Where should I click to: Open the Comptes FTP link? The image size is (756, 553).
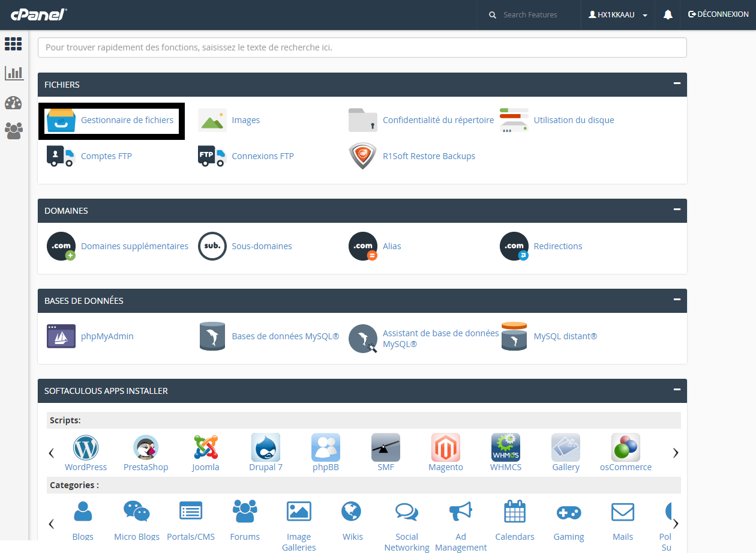[x=106, y=156]
